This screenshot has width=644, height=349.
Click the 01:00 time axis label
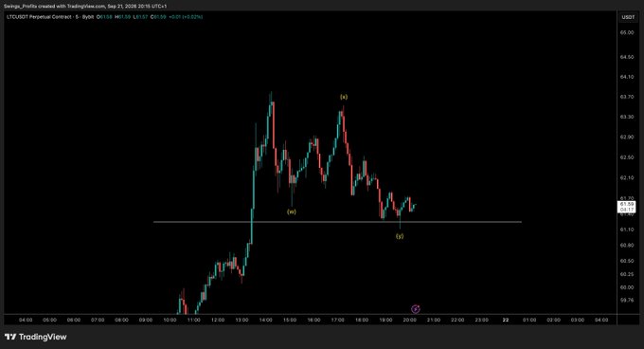(529, 320)
